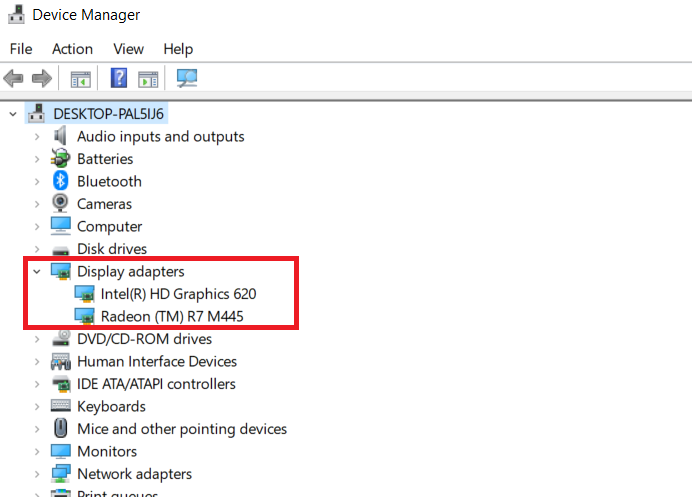The width and height of the screenshot is (692, 497).
Task: Expand the Disk drives chevron
Action: pyautogui.click(x=37, y=249)
